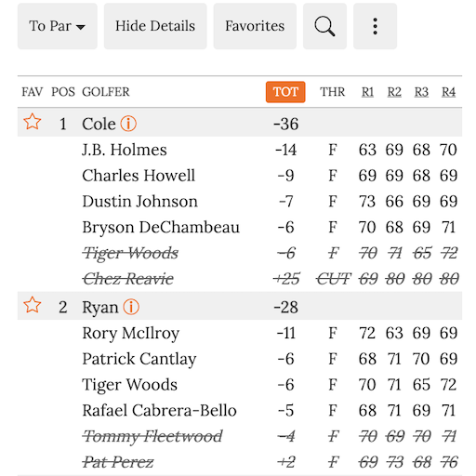Image resolution: width=476 pixels, height=476 pixels.
Task: Select the R1 column header
Action: pyautogui.click(x=367, y=92)
